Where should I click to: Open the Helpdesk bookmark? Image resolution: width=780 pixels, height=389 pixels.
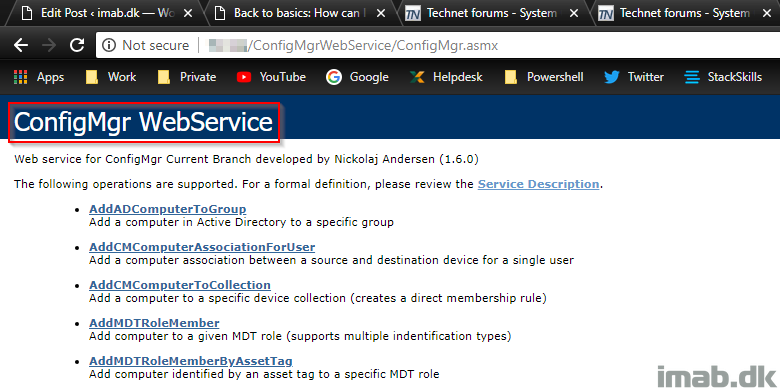(x=446, y=77)
